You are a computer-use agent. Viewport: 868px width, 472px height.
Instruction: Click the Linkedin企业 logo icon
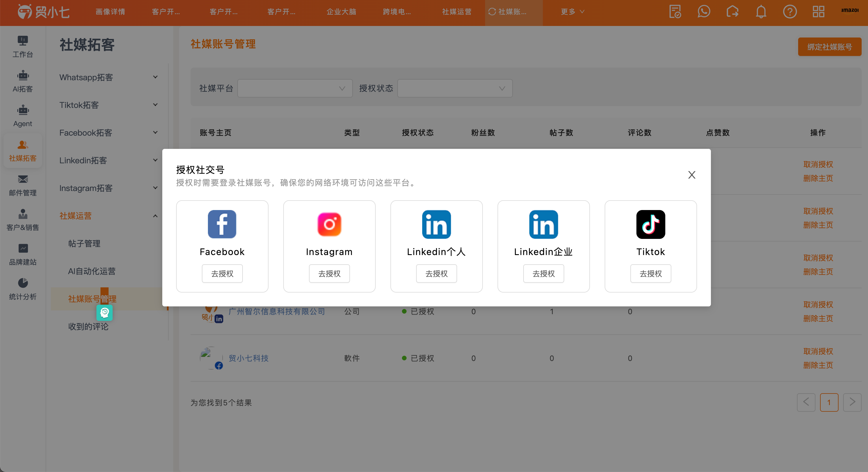pos(543,224)
